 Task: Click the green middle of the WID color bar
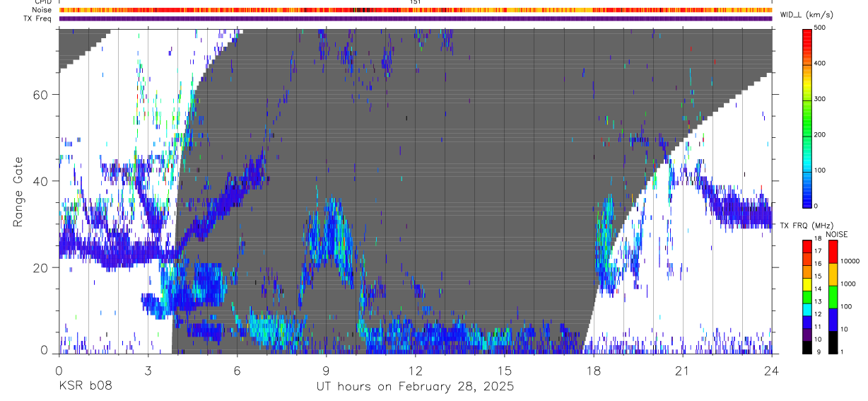[807, 117]
